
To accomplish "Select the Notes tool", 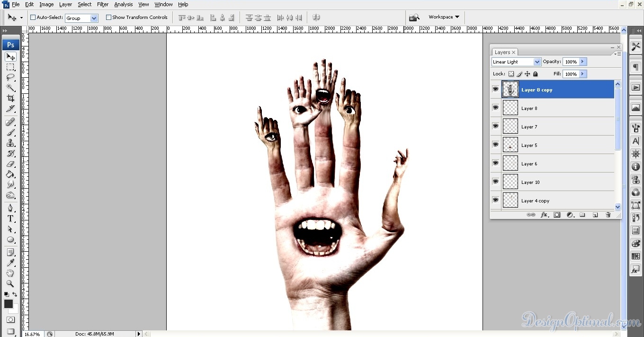I will coord(10,253).
